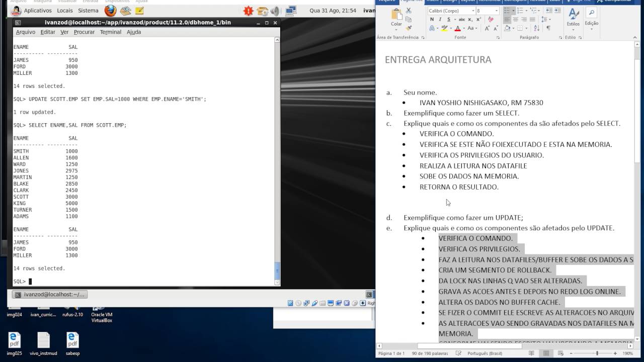Open the Calibri (Corpo) font name dropdown

click(x=473, y=11)
